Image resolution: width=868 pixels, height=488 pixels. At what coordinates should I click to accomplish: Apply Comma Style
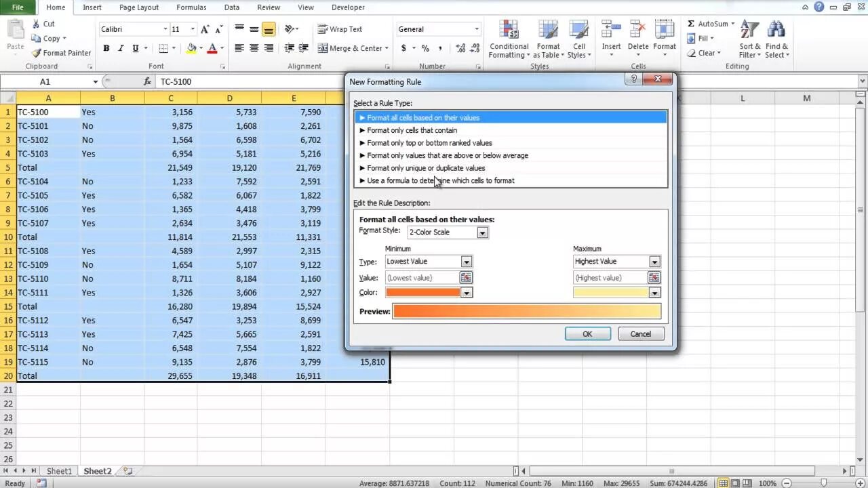440,48
